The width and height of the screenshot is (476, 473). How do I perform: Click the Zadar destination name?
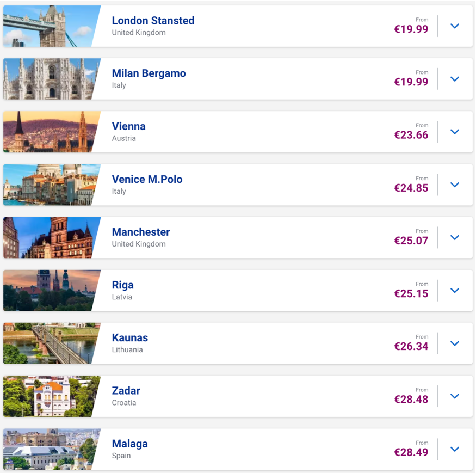point(126,391)
